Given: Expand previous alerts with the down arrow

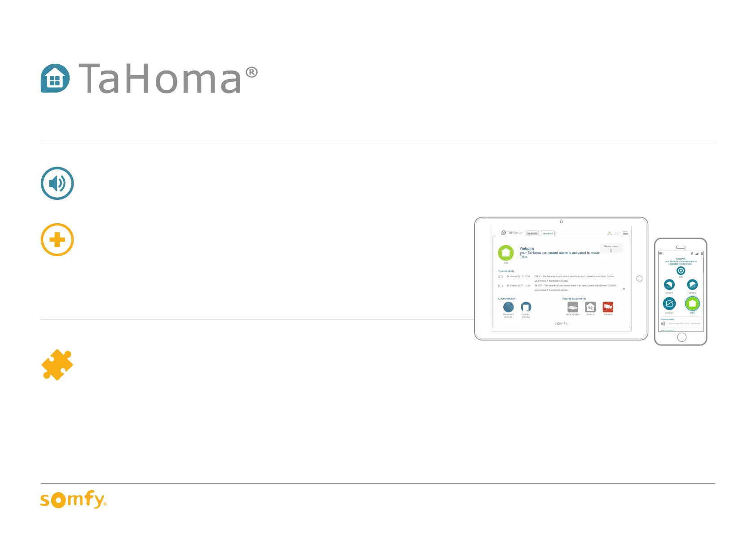Looking at the screenshot, I should click(x=624, y=289).
